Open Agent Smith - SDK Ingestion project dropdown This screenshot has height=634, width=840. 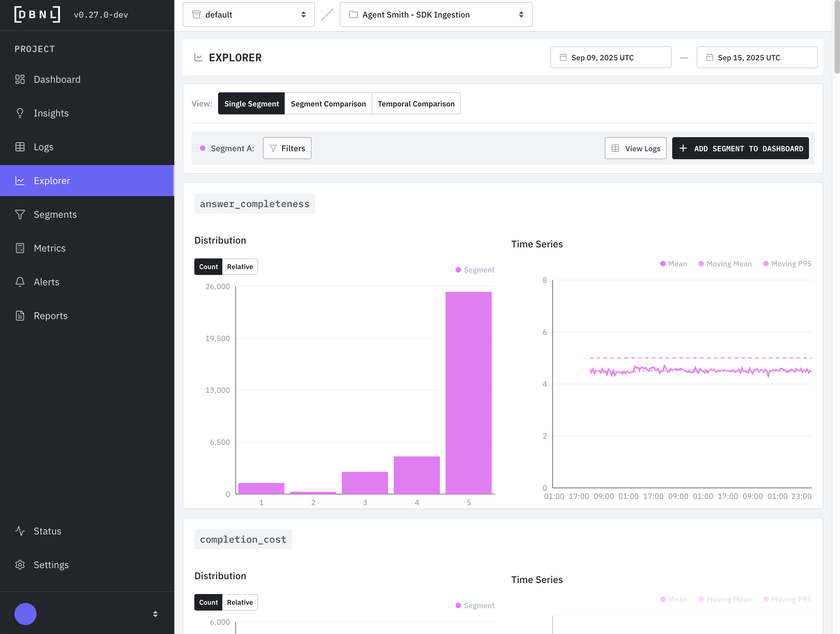tap(436, 14)
